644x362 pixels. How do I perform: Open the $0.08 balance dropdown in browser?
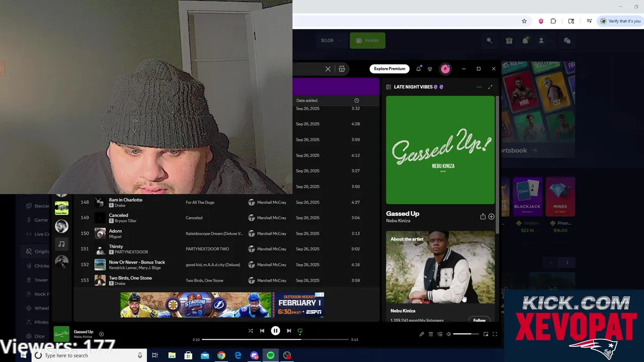point(332,40)
